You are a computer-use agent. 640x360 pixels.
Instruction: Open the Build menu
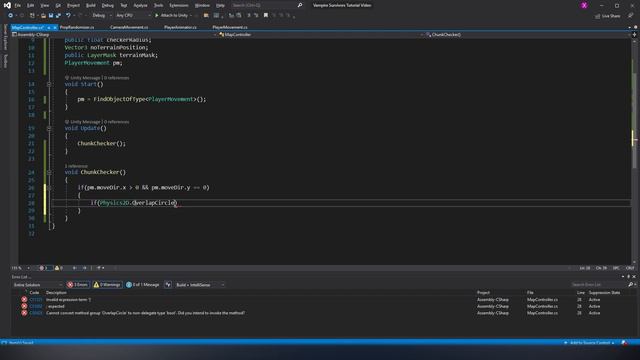pos(91,5)
